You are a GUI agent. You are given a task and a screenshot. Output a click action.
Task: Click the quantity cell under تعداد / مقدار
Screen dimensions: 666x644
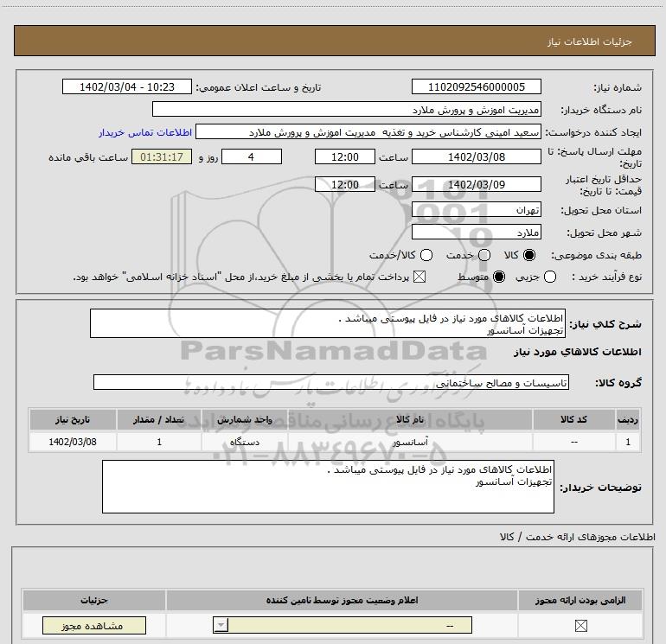pyautogui.click(x=159, y=442)
